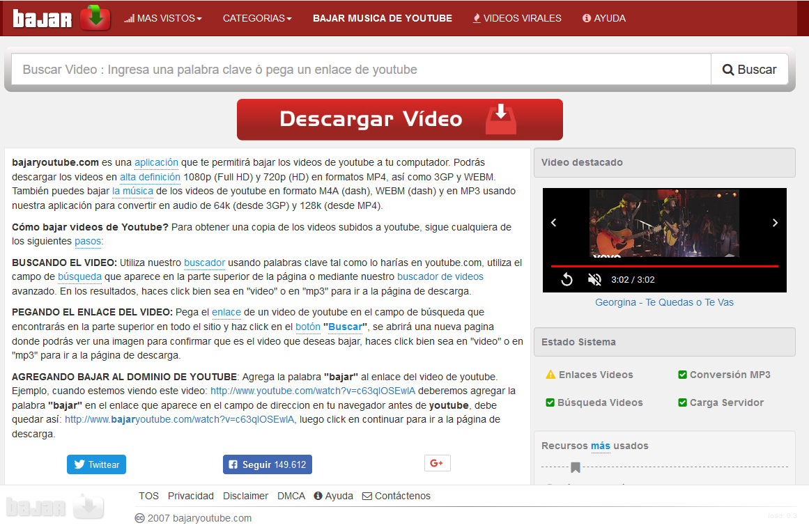Open the MAS VISTOS dropdown menu
The width and height of the screenshot is (809, 532).
163,19
